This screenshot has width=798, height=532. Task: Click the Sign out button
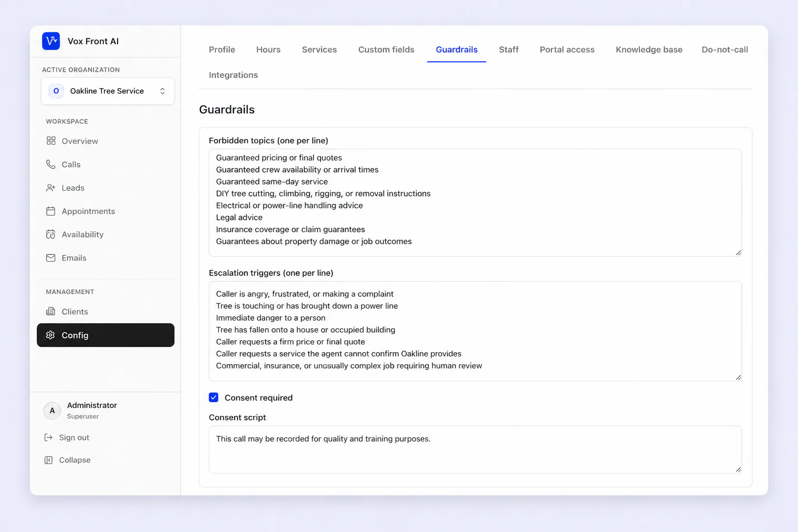tap(67, 437)
